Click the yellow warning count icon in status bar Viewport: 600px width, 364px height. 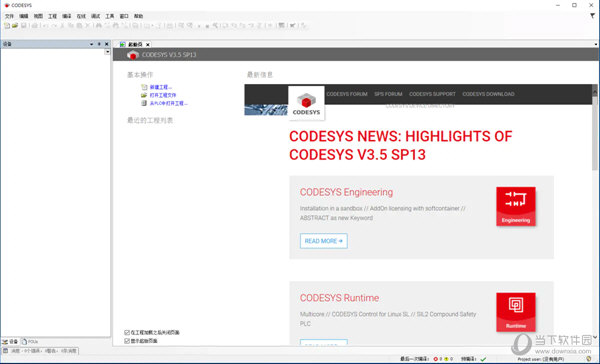446,359
